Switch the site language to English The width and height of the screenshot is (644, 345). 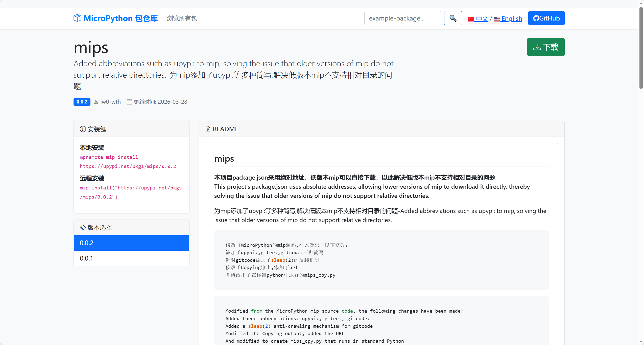coord(511,18)
